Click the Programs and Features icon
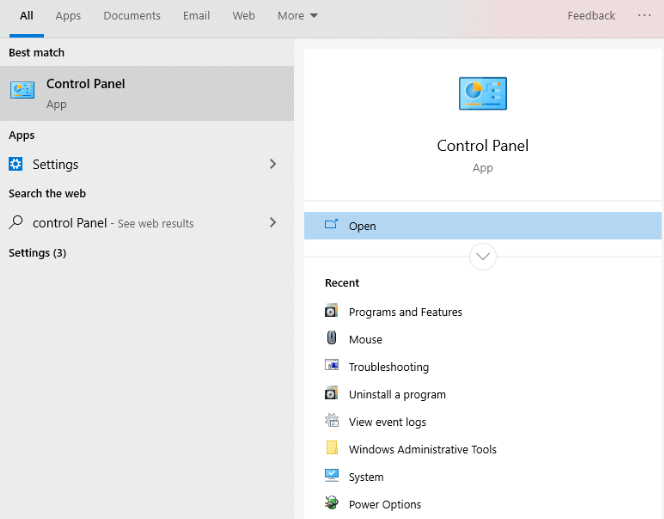 pos(332,312)
